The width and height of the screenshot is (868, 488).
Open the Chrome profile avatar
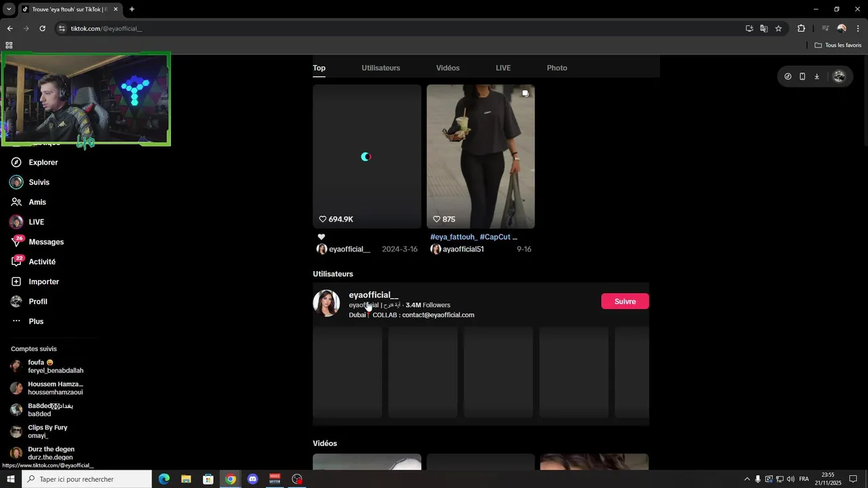(x=842, y=28)
